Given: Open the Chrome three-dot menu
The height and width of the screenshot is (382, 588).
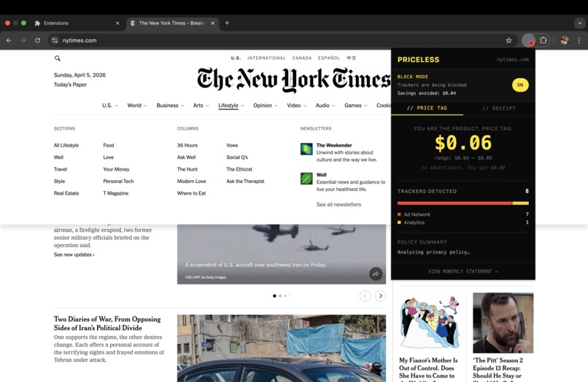Looking at the screenshot, I should pyautogui.click(x=579, y=40).
